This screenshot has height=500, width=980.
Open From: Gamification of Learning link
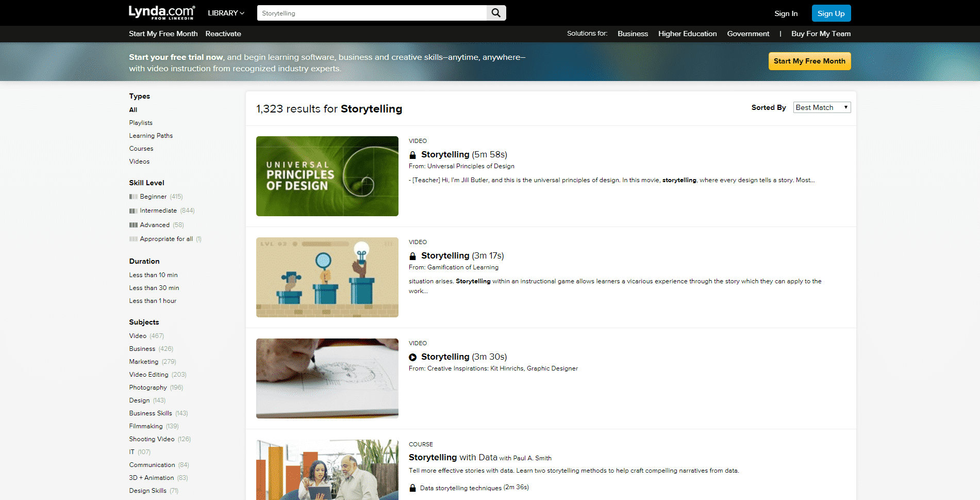coord(454,267)
